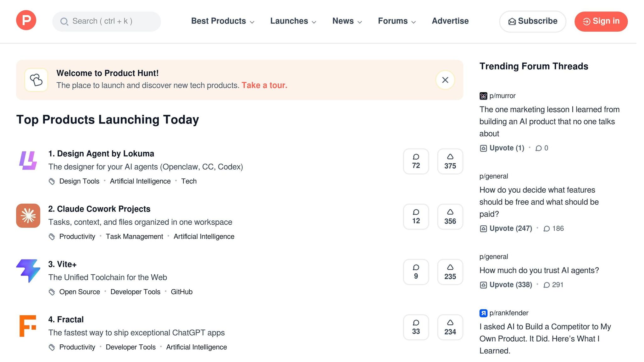Screen dimensions: 644x362
Task: Select the Advertise menu item
Action: pos(450,21)
